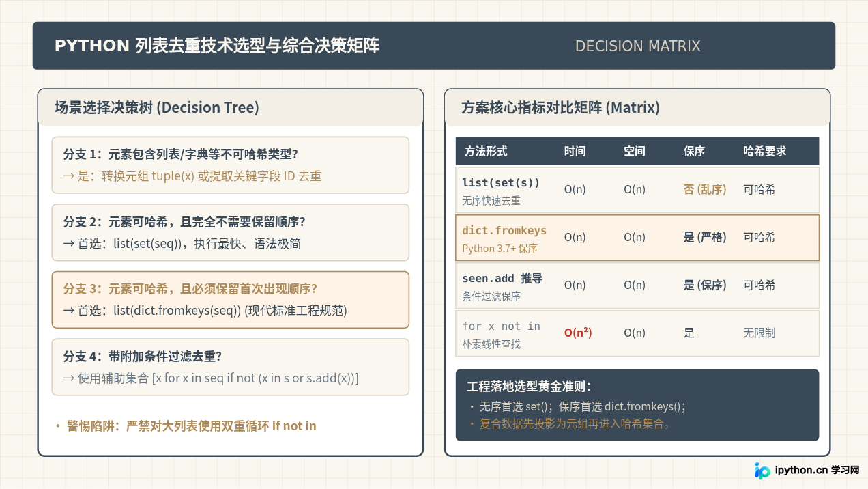This screenshot has height=489, width=868.
Task: Click the "保序" column header
Action: (694, 151)
